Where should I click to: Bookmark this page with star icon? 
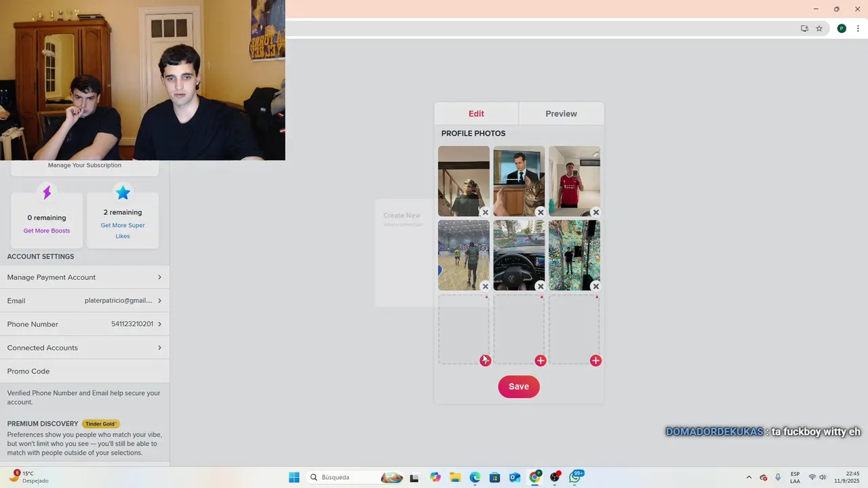(819, 28)
